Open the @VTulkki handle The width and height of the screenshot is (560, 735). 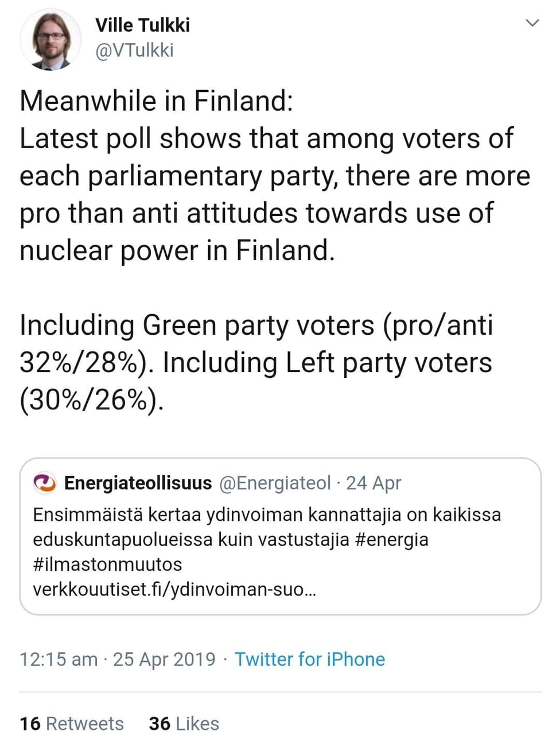(134, 51)
